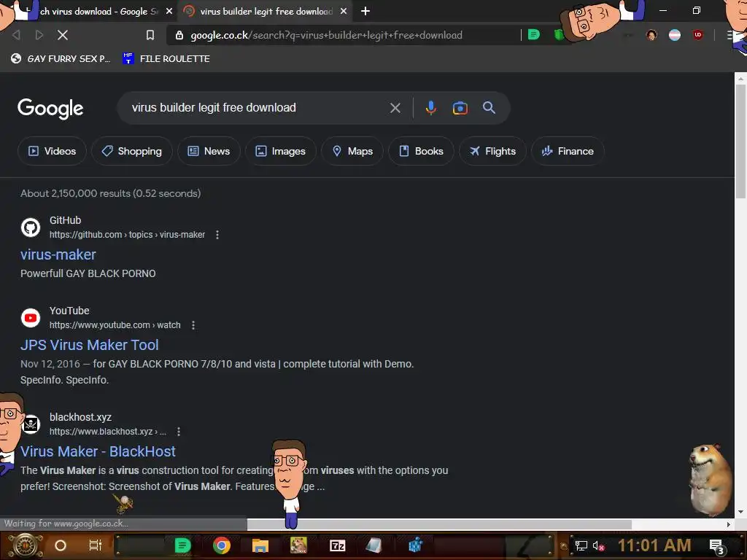Open Cortana search circle on taskbar

point(60,545)
